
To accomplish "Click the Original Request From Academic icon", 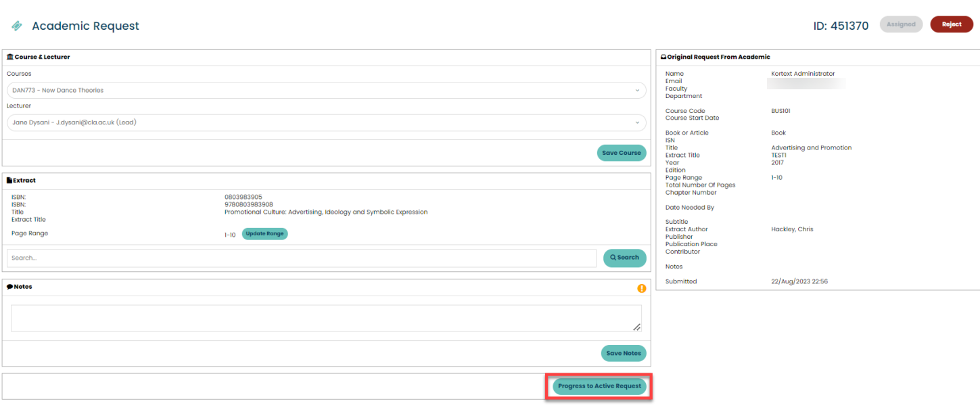I will pyautogui.click(x=663, y=57).
